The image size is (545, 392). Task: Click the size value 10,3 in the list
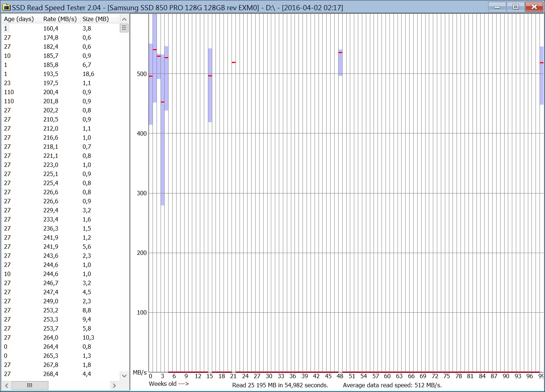(88, 337)
